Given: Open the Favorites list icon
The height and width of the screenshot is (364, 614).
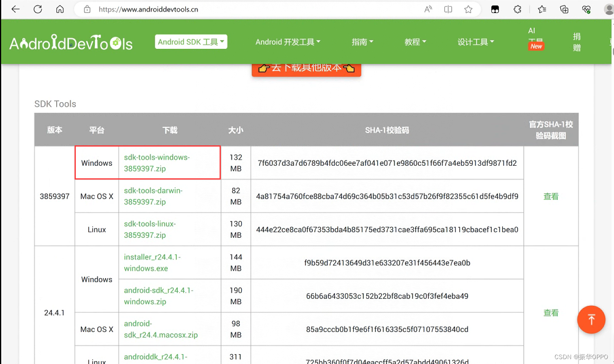Looking at the screenshot, I should coord(542,9).
